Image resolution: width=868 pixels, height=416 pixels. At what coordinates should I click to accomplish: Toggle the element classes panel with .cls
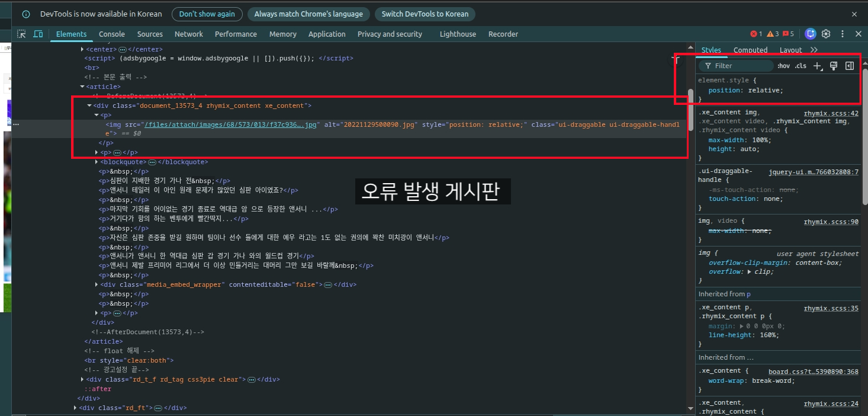click(800, 66)
